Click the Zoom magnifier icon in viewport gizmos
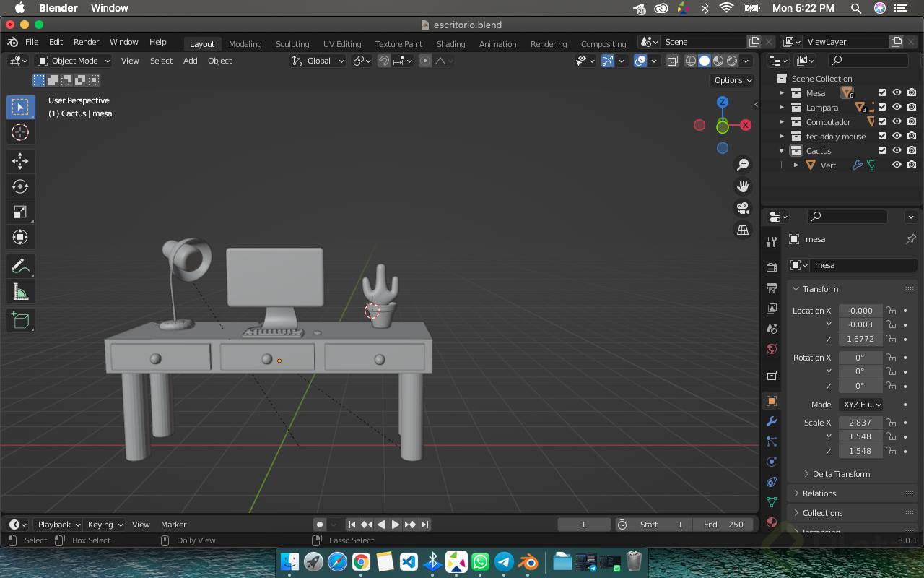 pyautogui.click(x=743, y=164)
